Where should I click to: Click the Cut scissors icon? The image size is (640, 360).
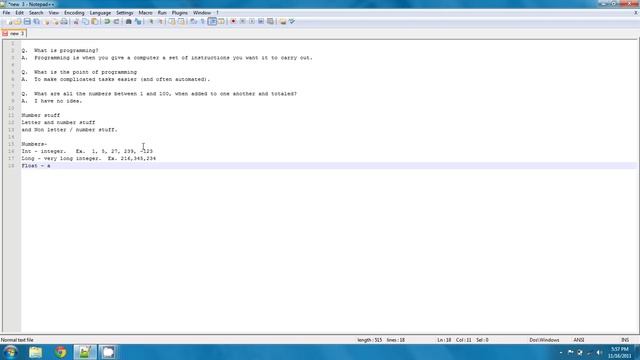click(76, 21)
